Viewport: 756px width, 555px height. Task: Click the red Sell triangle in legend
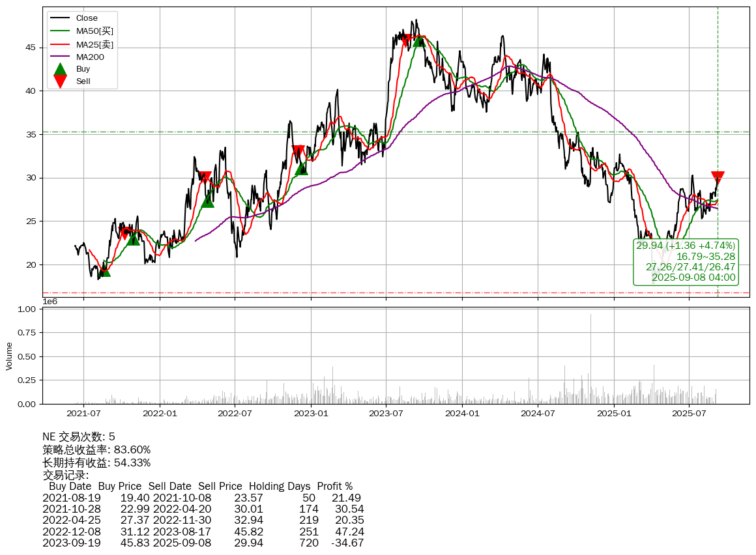point(60,81)
